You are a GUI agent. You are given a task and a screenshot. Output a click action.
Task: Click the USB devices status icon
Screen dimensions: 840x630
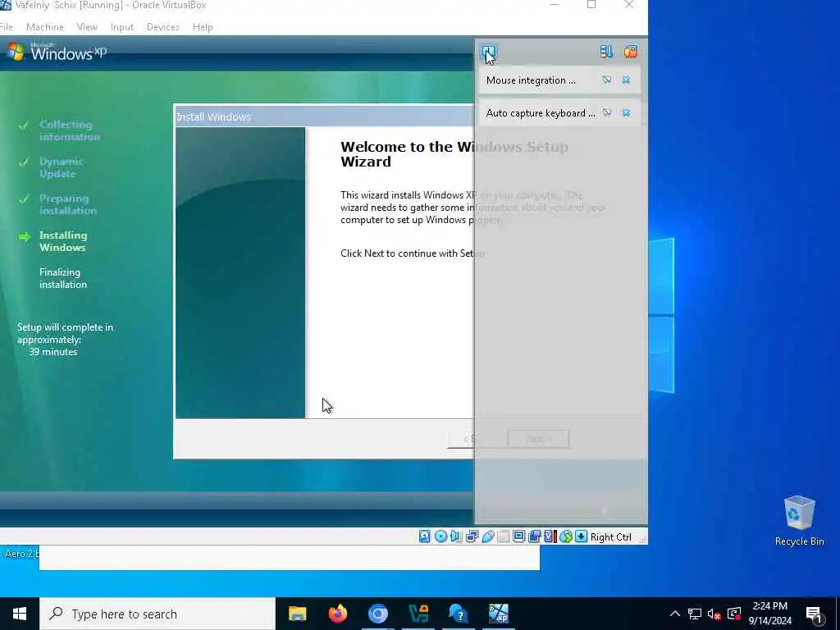(x=487, y=536)
